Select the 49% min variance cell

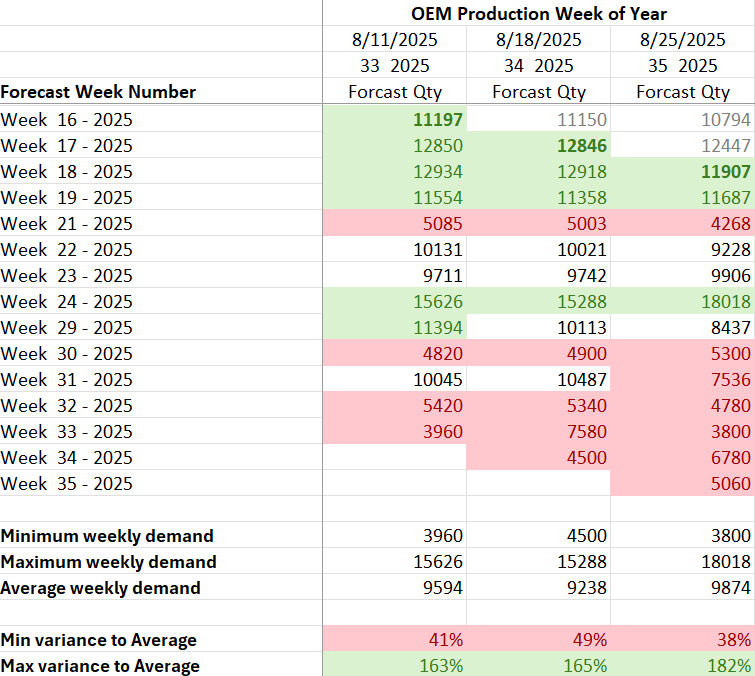click(x=589, y=640)
